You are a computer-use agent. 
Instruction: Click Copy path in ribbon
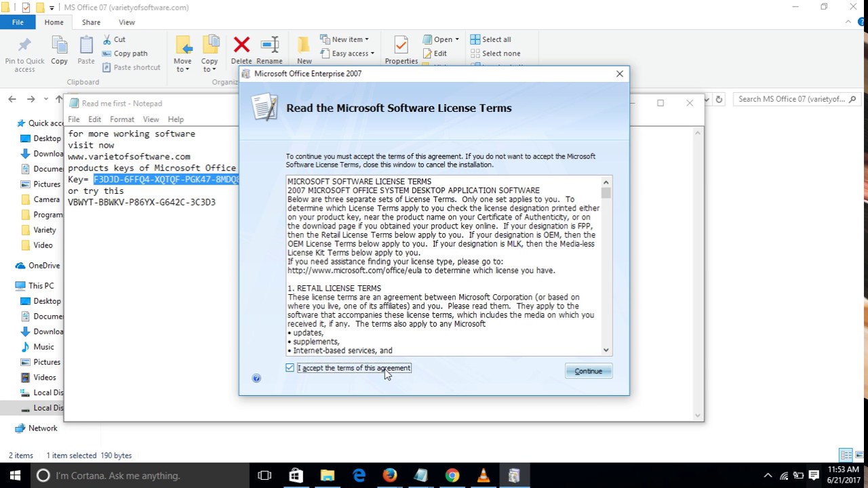(x=125, y=54)
